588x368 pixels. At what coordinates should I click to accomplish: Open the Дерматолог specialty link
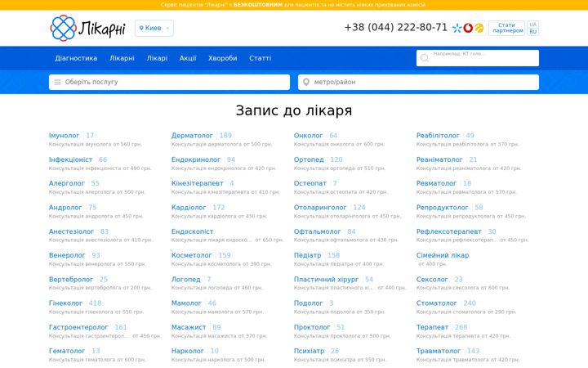click(192, 136)
